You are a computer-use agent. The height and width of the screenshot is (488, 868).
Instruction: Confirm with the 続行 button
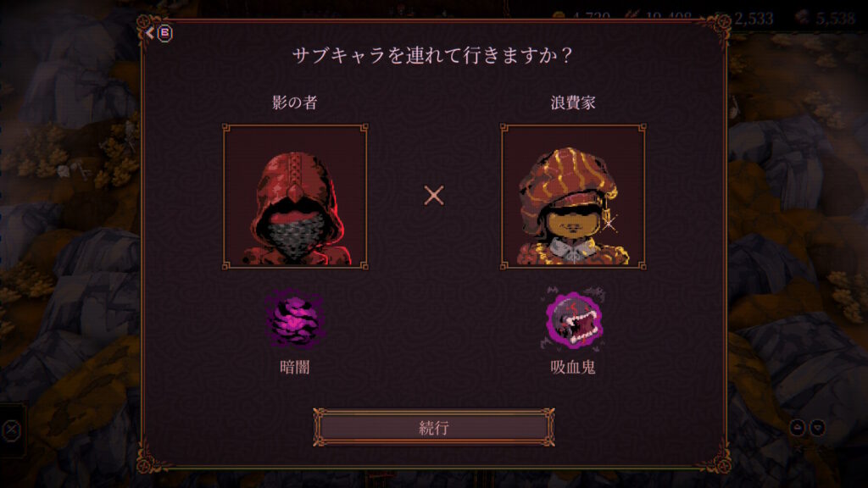click(434, 427)
